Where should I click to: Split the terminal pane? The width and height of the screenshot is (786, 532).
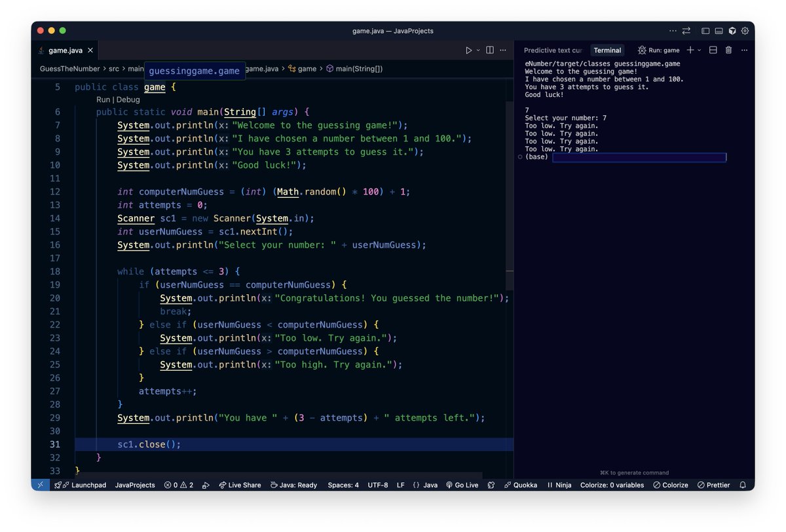[x=713, y=50]
